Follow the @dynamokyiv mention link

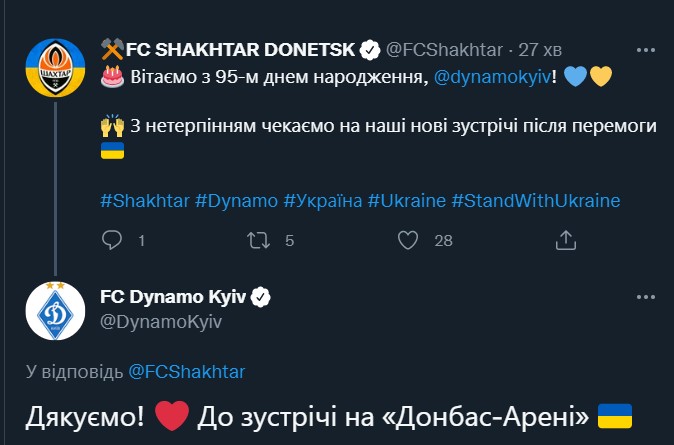[x=493, y=77]
